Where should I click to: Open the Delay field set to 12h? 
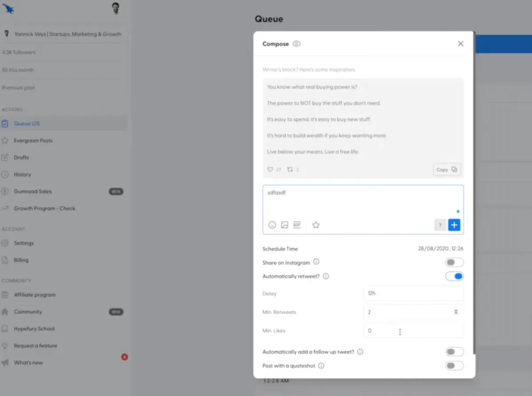click(x=412, y=293)
